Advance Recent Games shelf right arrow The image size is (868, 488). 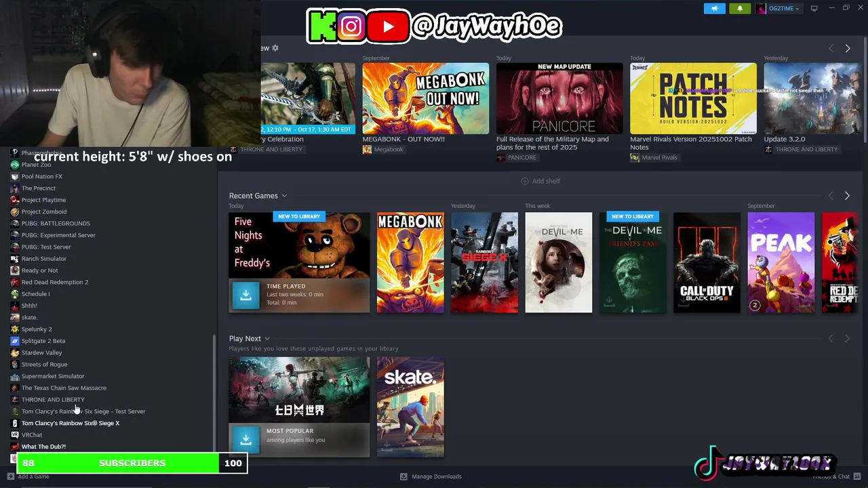coord(847,196)
